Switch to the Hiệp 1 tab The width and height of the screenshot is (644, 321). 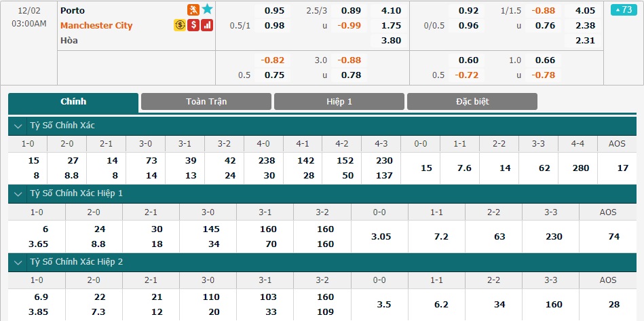coord(339,102)
